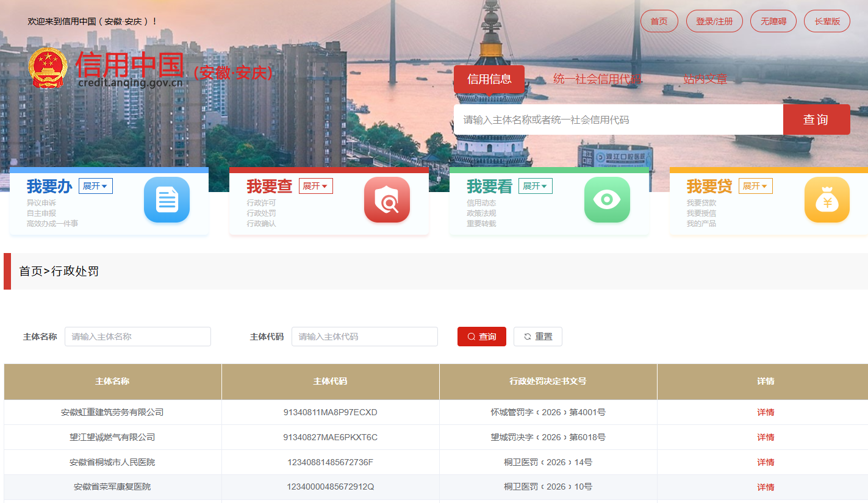Select the 信用信息 search tab
Viewport: 868px width, 503px height.
pyautogui.click(x=489, y=79)
